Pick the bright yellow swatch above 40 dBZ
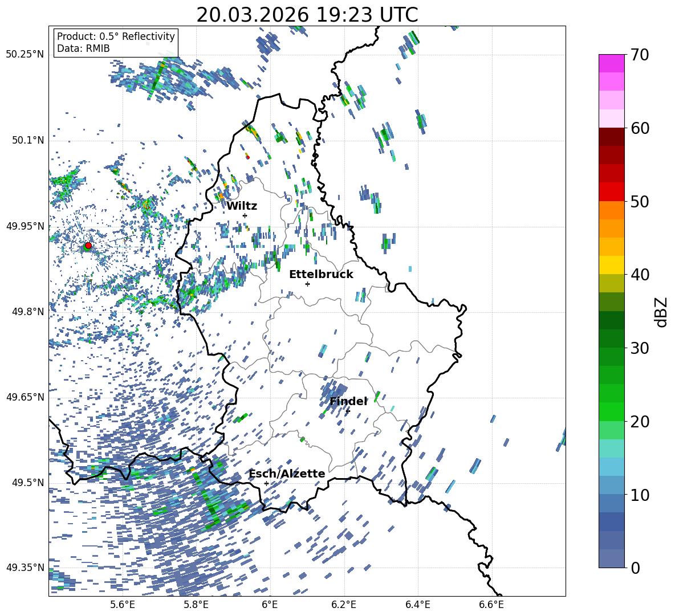The image size is (675, 616). point(611,265)
